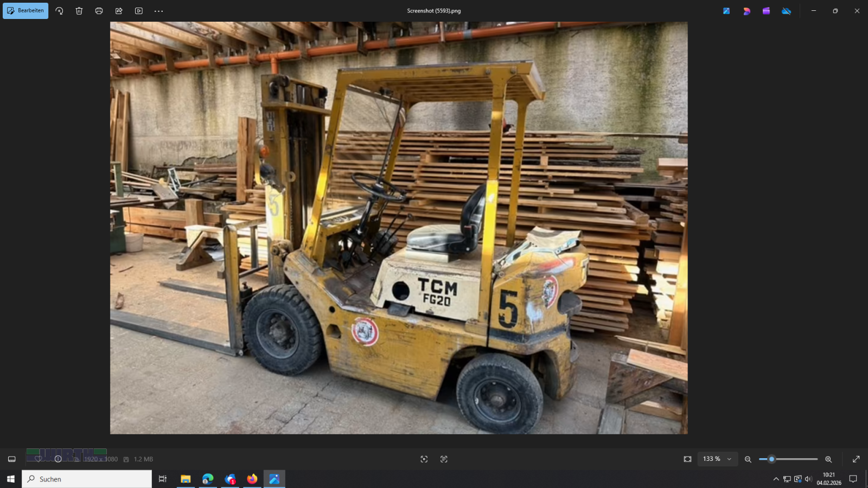Click the OneDrive cloud icon

coord(786,11)
